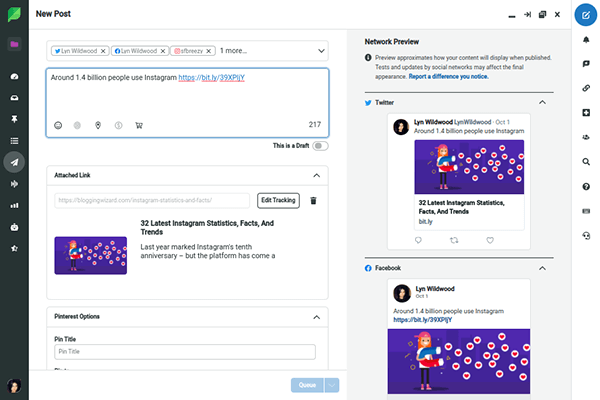Open the Reports bar chart sidebar icon
This screenshot has height=400, width=600.
14,205
